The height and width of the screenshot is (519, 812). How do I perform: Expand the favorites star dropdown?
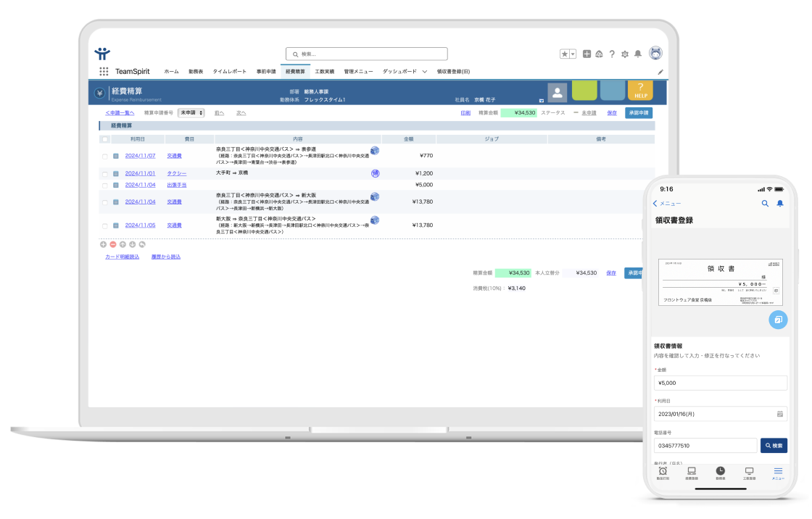pyautogui.click(x=573, y=54)
